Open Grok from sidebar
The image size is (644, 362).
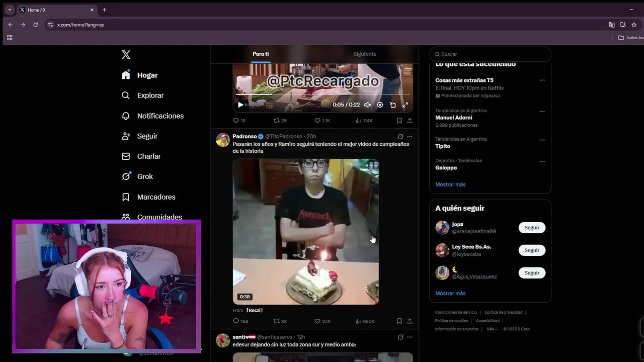137,176
